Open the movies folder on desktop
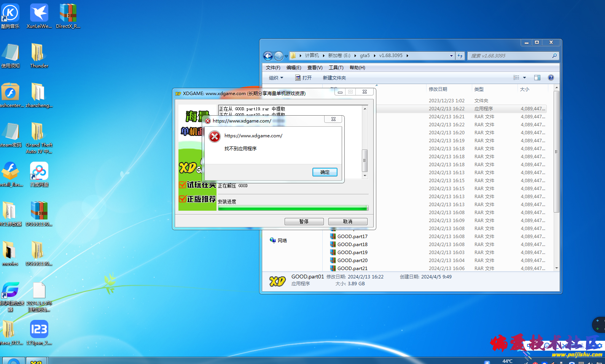The width and height of the screenshot is (605, 364). click(x=10, y=253)
